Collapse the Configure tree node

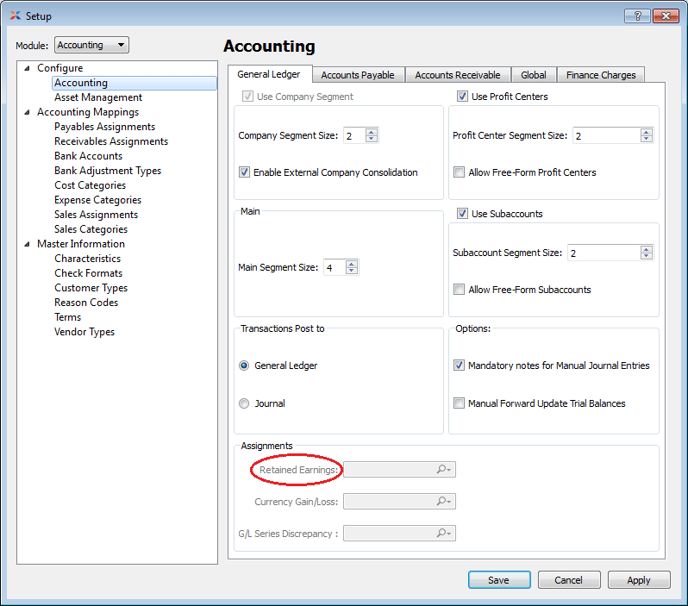[26, 68]
